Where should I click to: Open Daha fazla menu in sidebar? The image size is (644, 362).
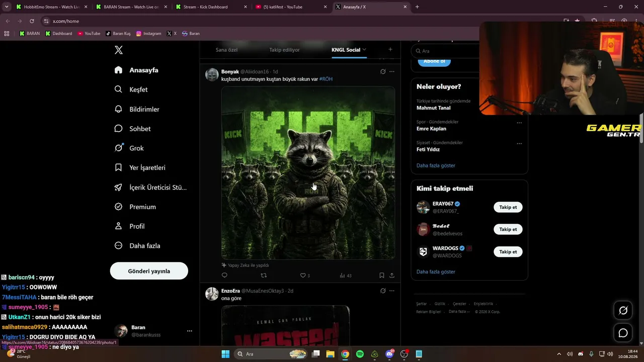point(137,246)
